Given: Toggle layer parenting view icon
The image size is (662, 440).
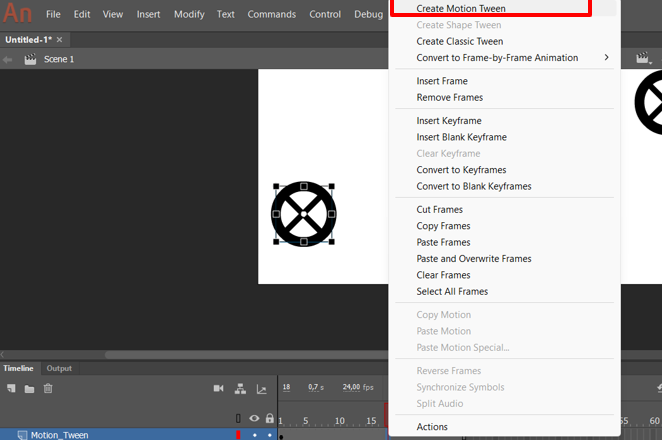Looking at the screenshot, I should tap(240, 389).
